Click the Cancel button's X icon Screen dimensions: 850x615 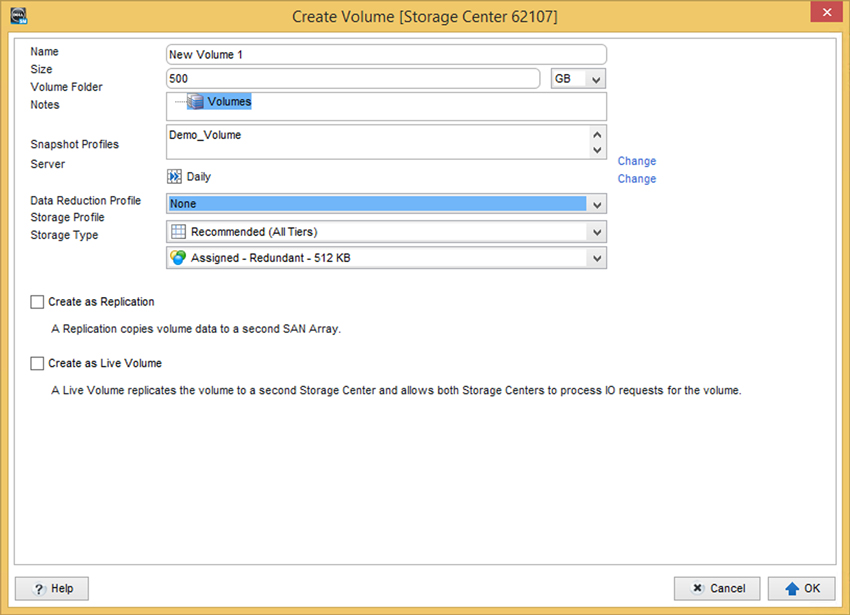click(x=698, y=588)
